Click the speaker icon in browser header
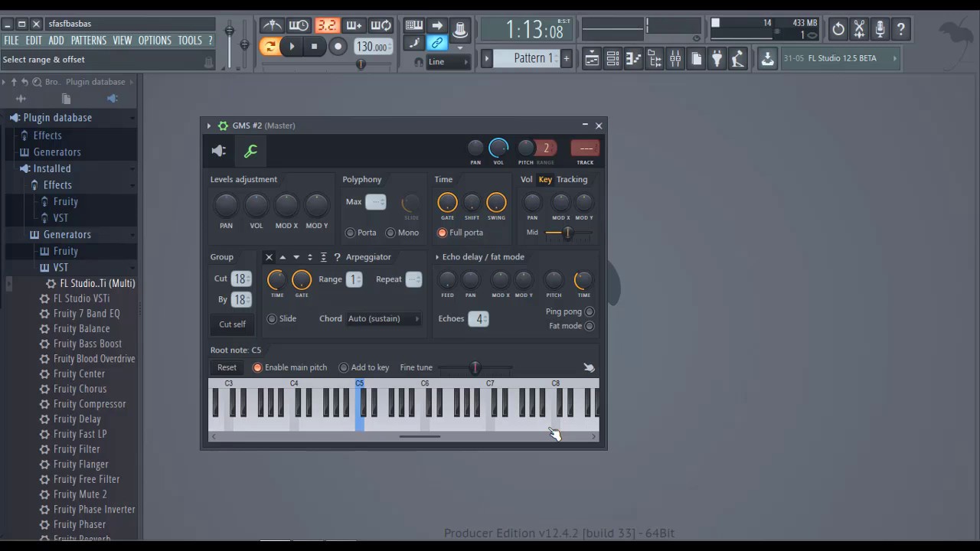This screenshot has width=980, height=551. click(x=112, y=98)
